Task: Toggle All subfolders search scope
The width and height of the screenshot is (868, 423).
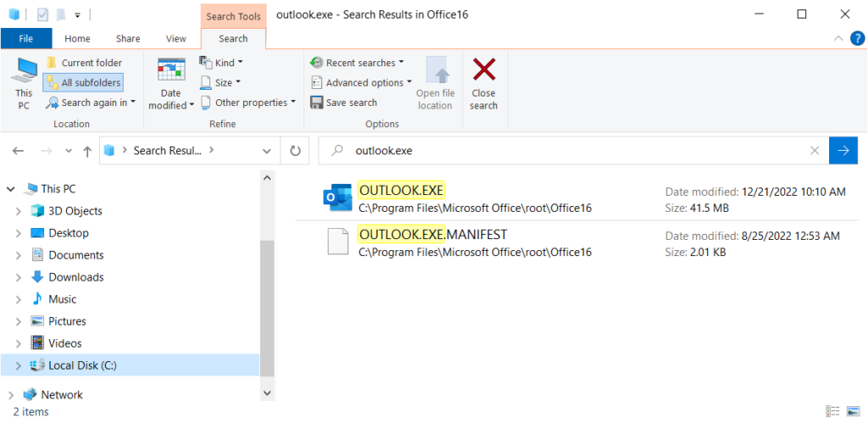Action: click(x=83, y=82)
